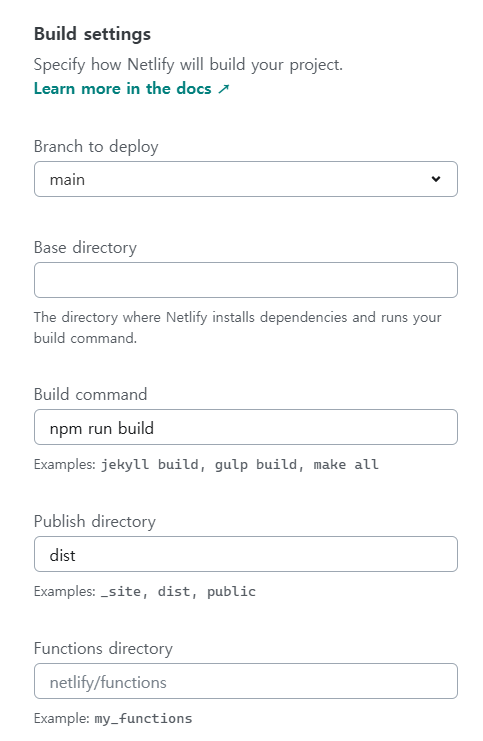Click the example text 'jekyll build, gulp build, make all'
483x741 pixels.
[240, 465]
